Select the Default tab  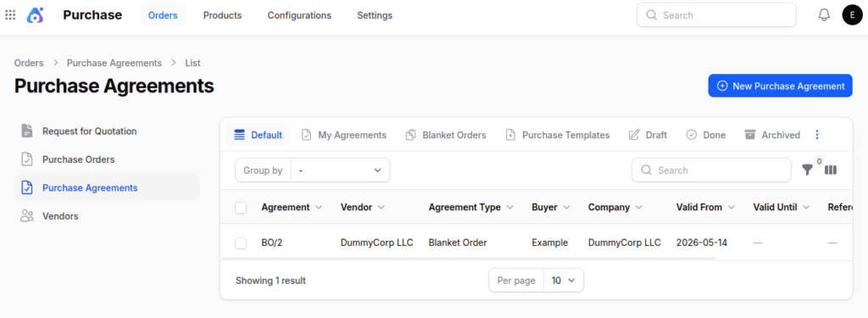258,135
